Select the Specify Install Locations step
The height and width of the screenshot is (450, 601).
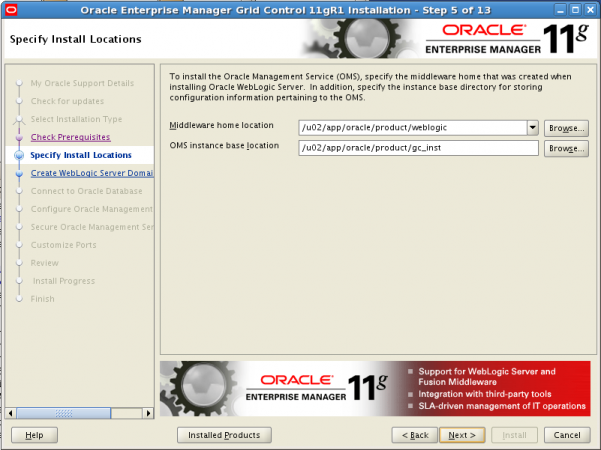81,155
